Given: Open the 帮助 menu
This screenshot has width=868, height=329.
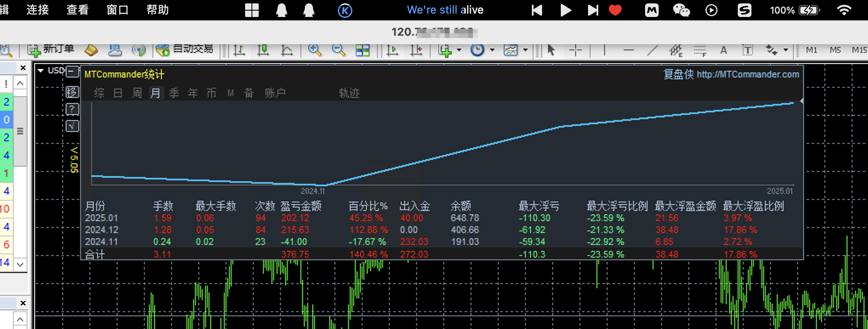Looking at the screenshot, I should (157, 10).
